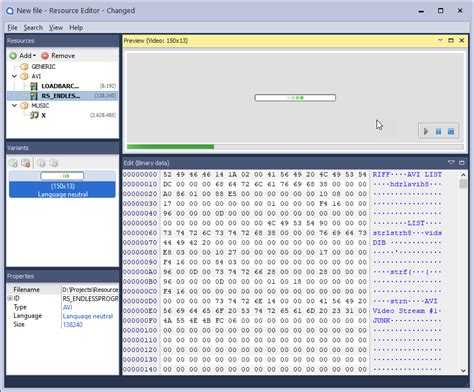
Task: Click the filmstrip icon of RS_ENDLES... resource
Action: click(34, 96)
